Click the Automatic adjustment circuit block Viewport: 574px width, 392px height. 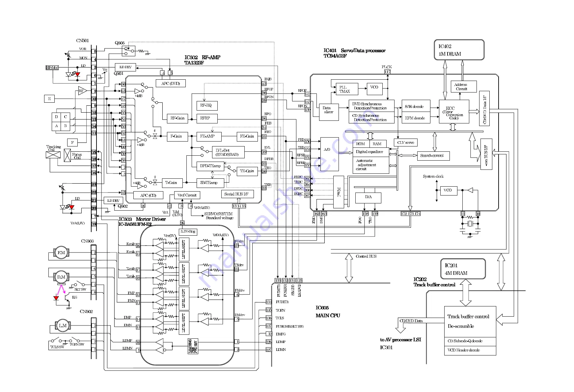point(371,165)
